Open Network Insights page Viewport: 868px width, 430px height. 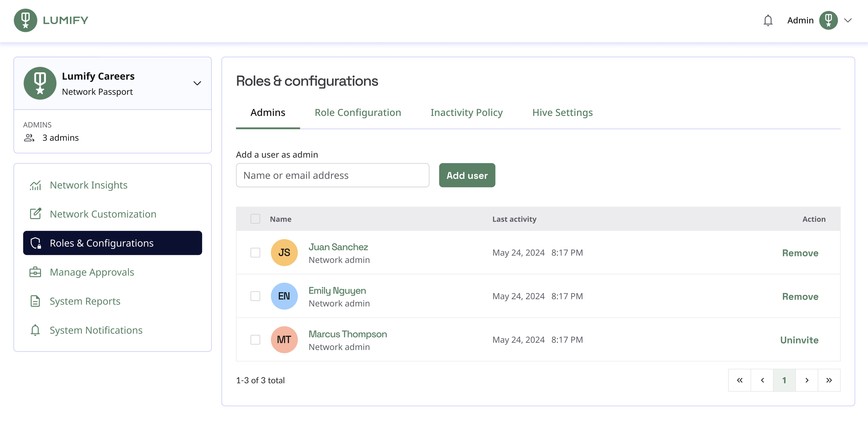click(x=112, y=185)
